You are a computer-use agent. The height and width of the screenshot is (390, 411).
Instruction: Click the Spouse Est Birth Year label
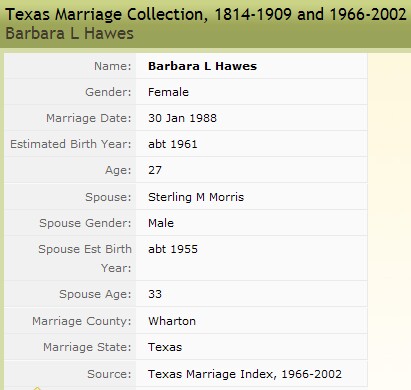pos(85,258)
